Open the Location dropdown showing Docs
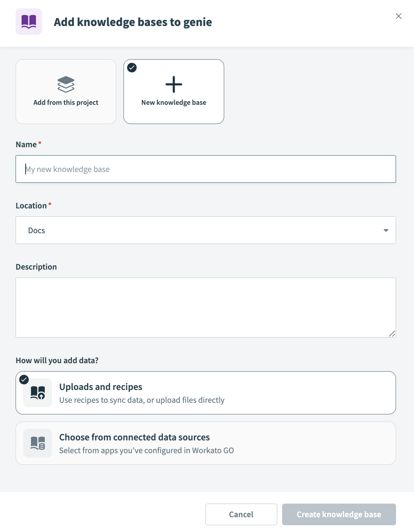This screenshot has width=414, height=532. 205,230
